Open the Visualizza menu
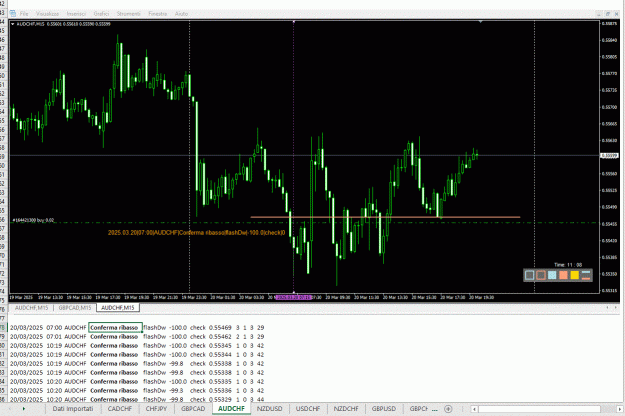 (47, 14)
